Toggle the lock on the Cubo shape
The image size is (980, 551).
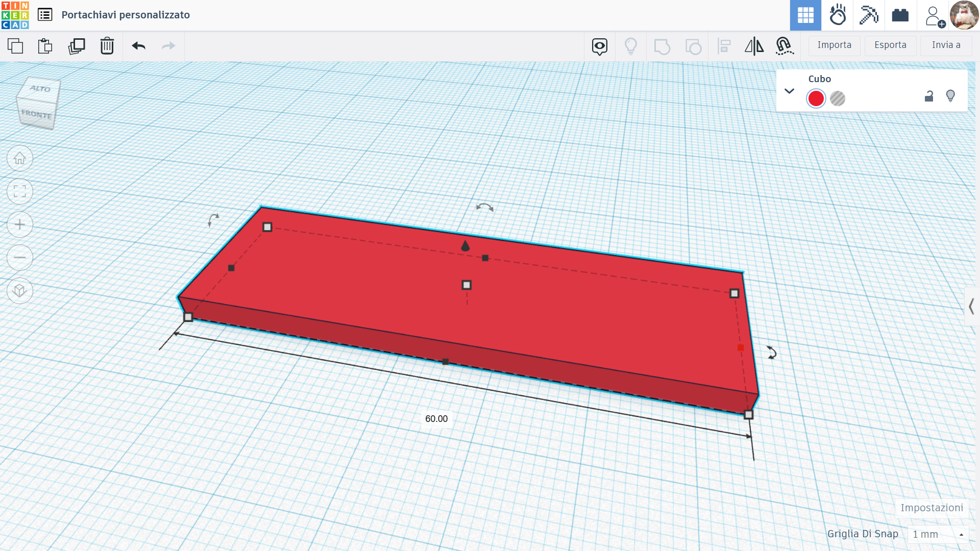coord(929,96)
